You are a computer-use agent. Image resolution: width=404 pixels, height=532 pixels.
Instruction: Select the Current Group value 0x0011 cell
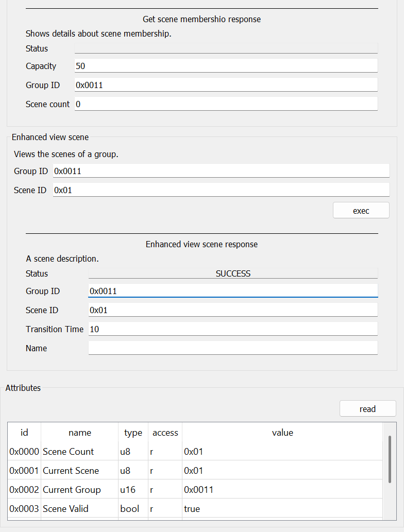click(x=282, y=489)
